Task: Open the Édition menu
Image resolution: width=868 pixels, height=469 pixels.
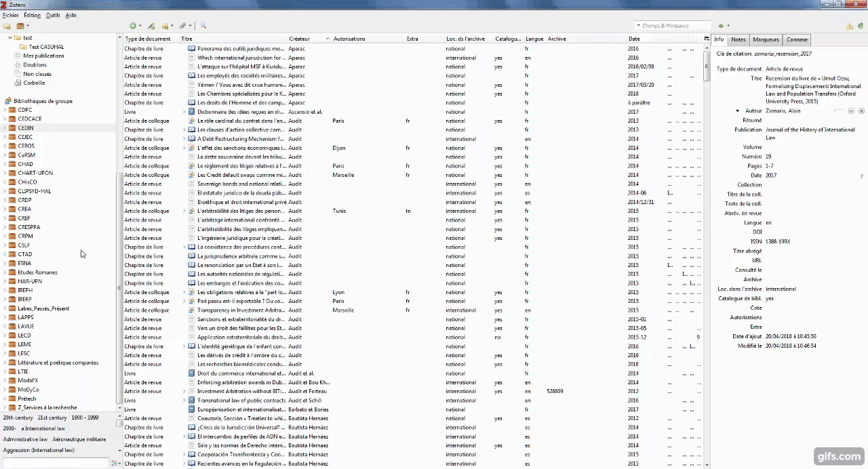Action: point(32,15)
